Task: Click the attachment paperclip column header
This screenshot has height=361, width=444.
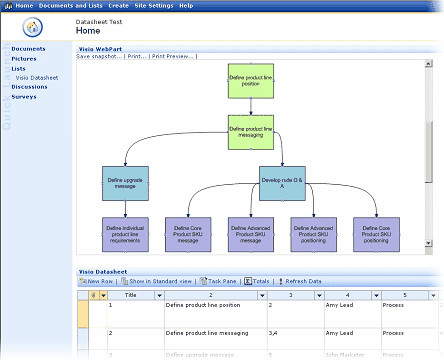Action: 94,295
